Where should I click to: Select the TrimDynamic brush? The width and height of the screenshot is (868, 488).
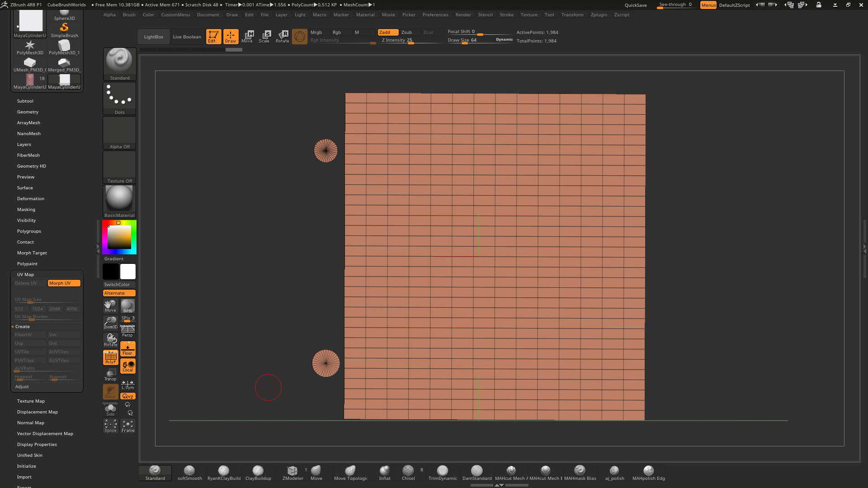(443, 473)
